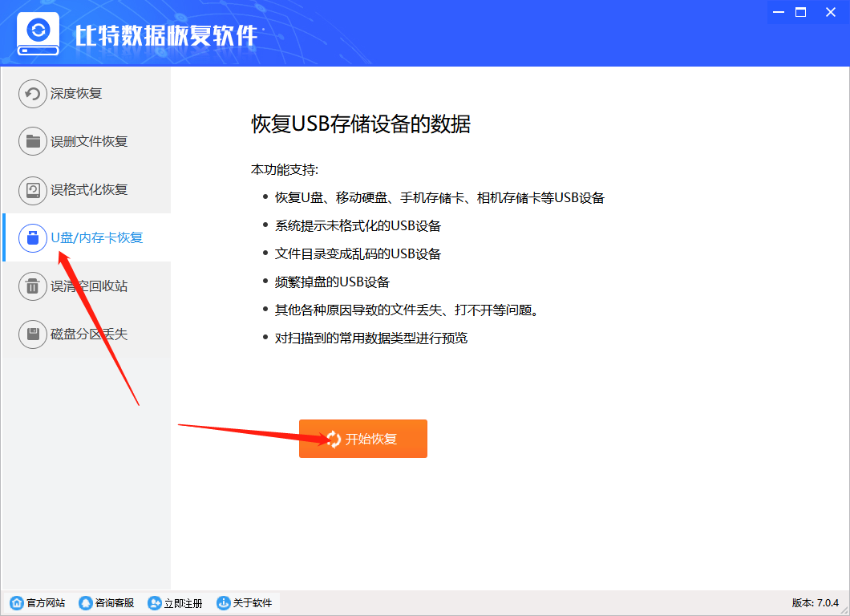Select the 深度恢复 (Deep Recovery) sidebar icon
The image size is (850, 616).
pyautogui.click(x=32, y=93)
